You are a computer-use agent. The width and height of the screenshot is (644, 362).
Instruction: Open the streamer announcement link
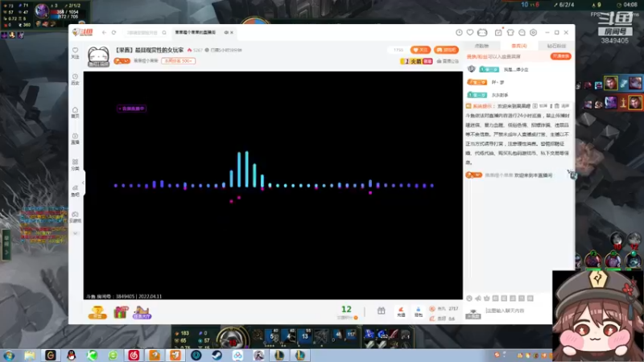tap(448, 61)
